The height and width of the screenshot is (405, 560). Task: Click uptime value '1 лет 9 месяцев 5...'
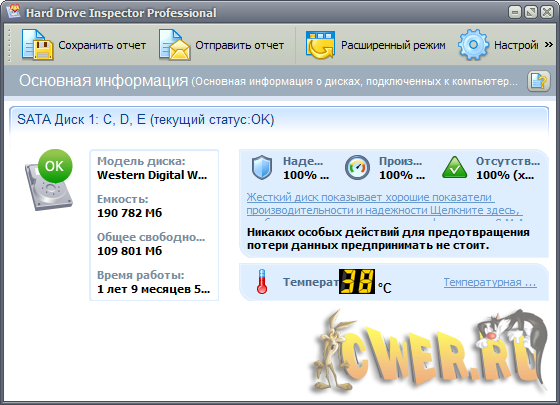coord(154,289)
